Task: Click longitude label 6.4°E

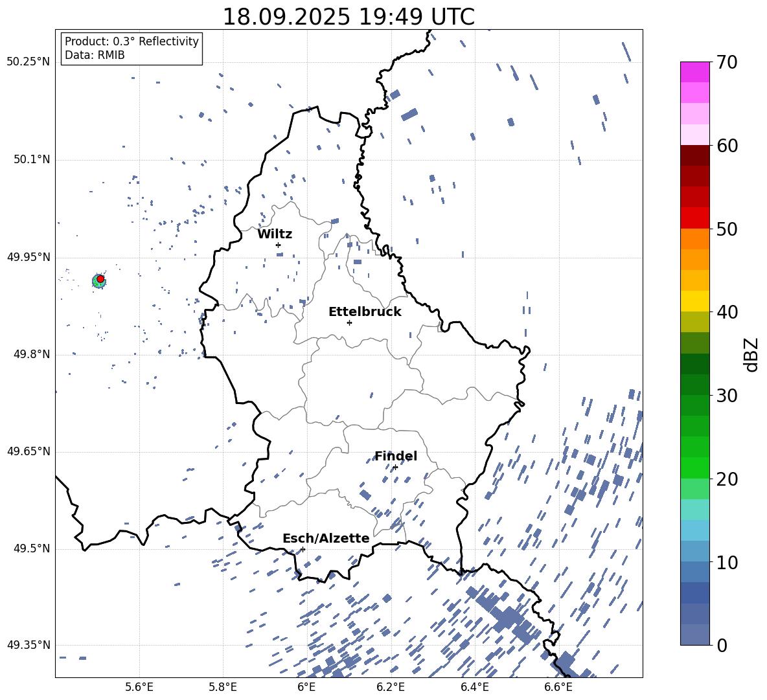Action: 474,687
